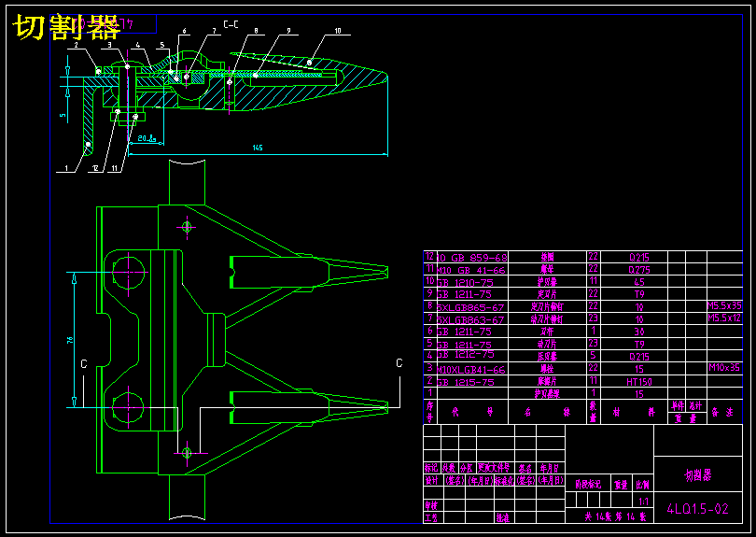The width and height of the screenshot is (756, 537).
Task: Select balloon number 2 at top left
Action: (x=77, y=45)
